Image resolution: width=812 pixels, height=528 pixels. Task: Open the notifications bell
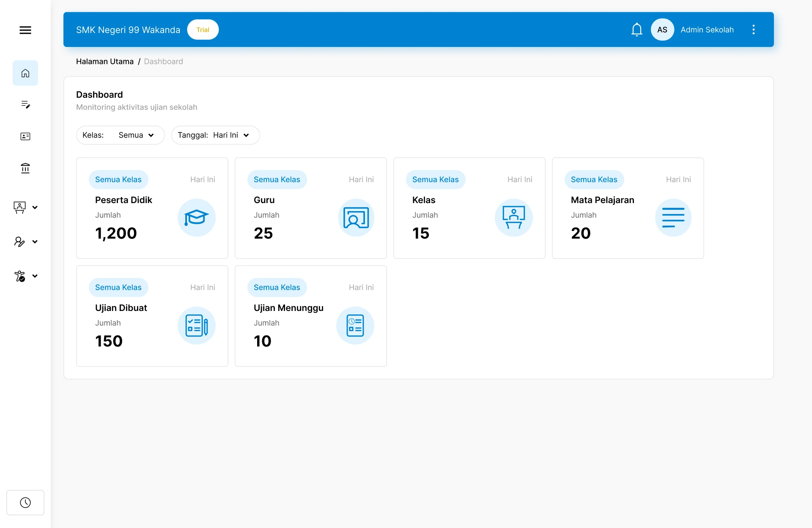[637, 30]
